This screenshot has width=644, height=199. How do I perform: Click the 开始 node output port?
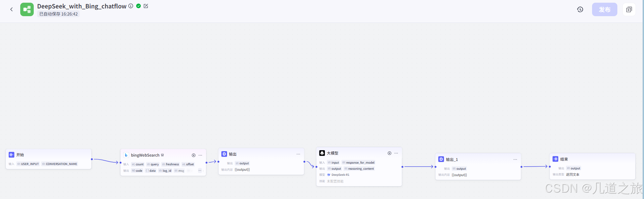(92, 159)
